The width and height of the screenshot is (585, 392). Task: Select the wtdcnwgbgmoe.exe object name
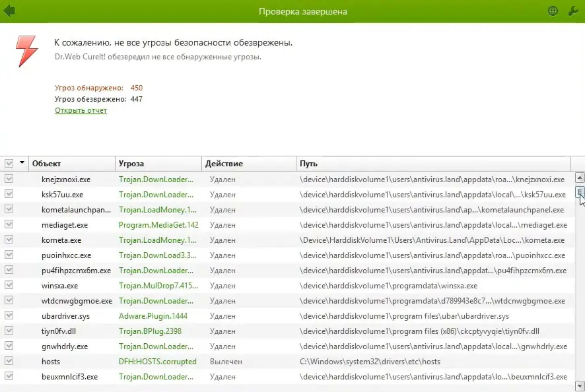[77, 301]
